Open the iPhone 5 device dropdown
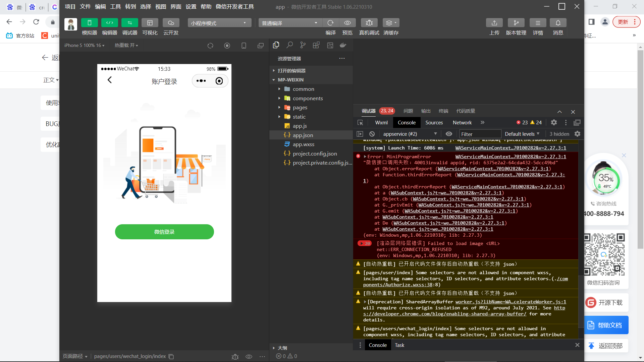 (x=84, y=45)
